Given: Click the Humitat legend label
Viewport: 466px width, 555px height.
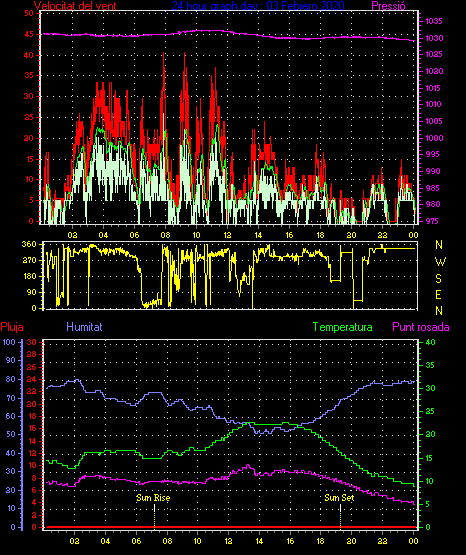Looking at the screenshot, I should (84, 327).
